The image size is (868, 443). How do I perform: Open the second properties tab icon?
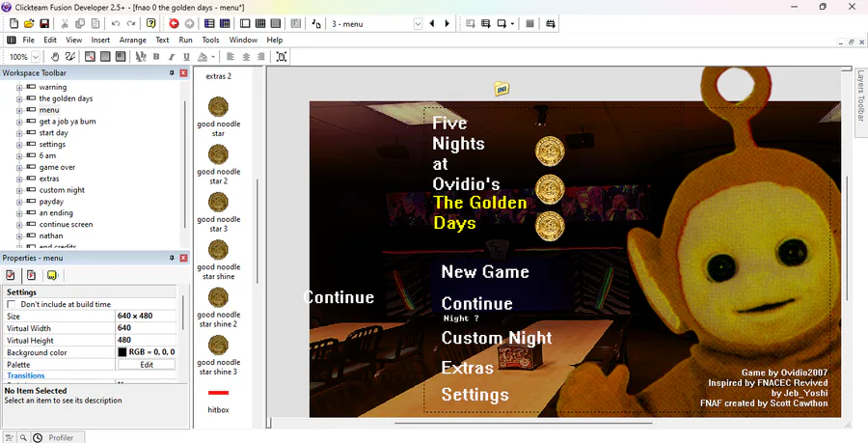pos(31,275)
